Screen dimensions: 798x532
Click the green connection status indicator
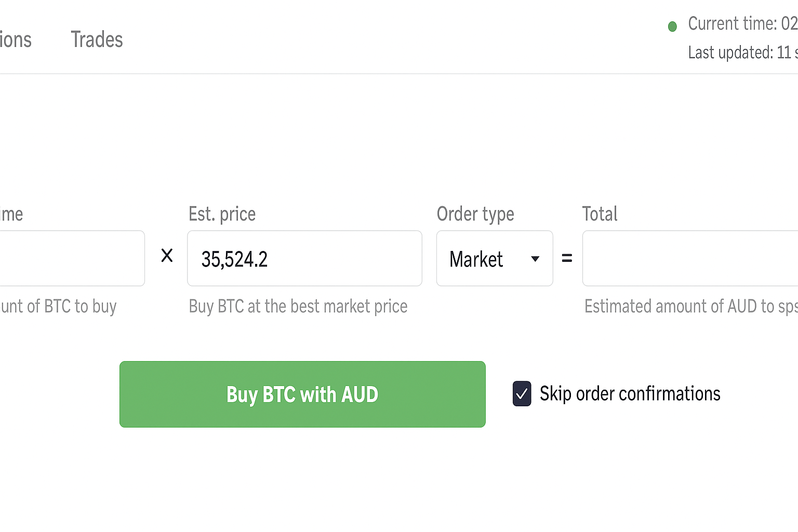[x=672, y=25]
